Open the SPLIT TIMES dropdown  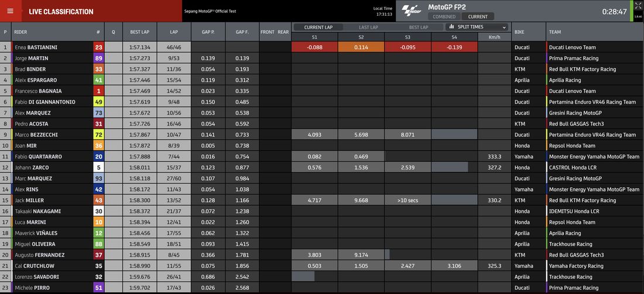[x=477, y=27]
